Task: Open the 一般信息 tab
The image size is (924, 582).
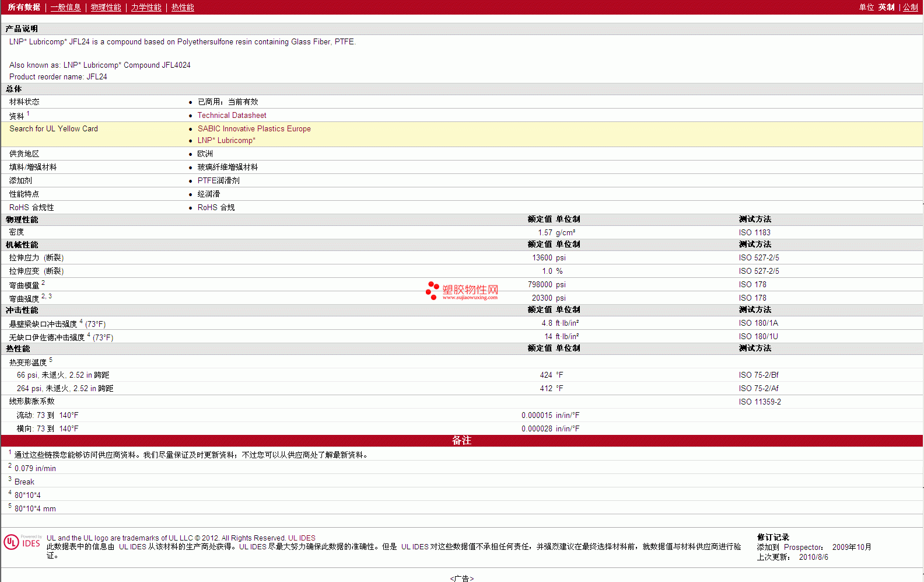Action: [x=65, y=7]
